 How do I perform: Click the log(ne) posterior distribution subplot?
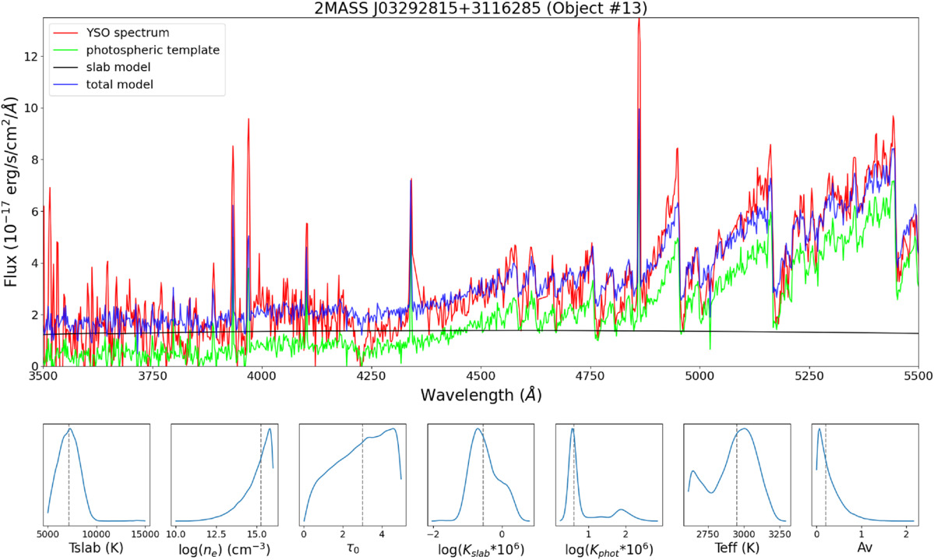pyautogui.click(x=224, y=474)
